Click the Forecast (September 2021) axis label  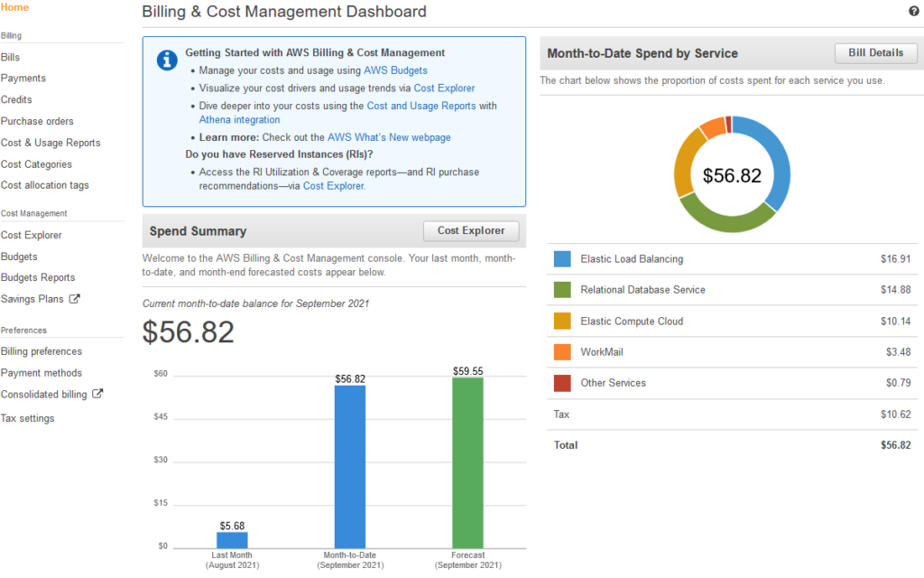pyautogui.click(x=468, y=560)
